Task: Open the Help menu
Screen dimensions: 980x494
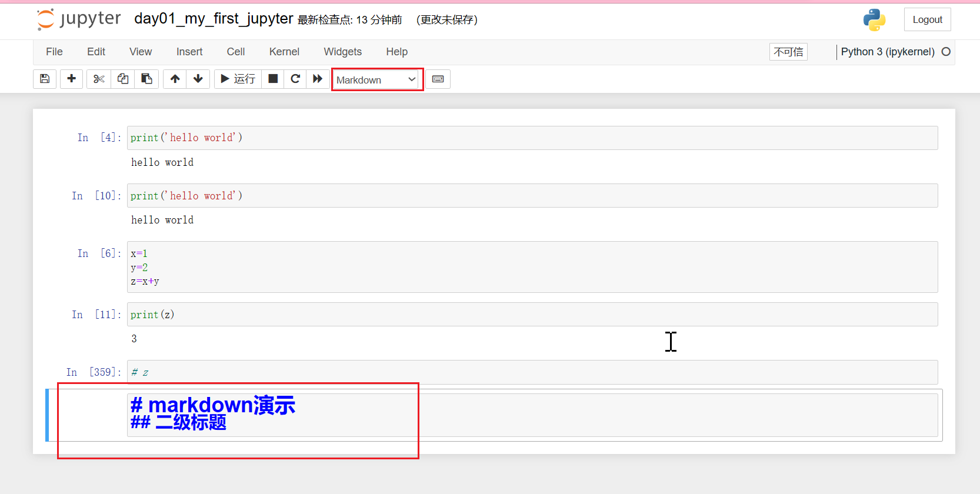Action: pyautogui.click(x=397, y=52)
